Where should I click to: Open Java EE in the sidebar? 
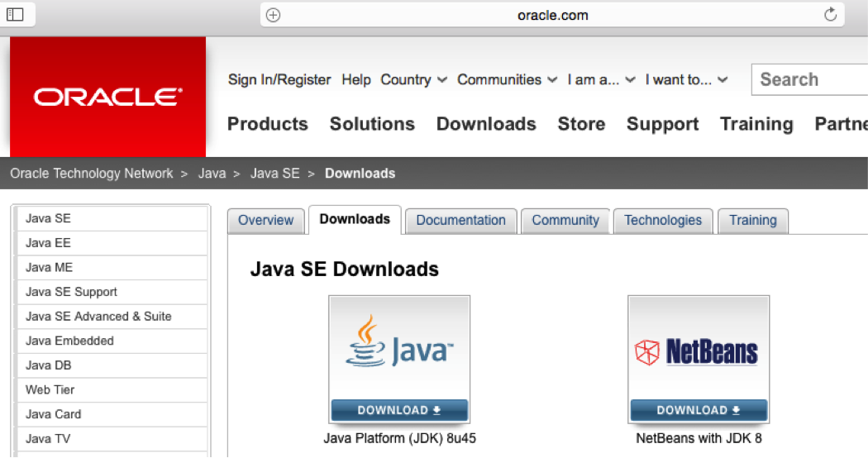(48, 243)
